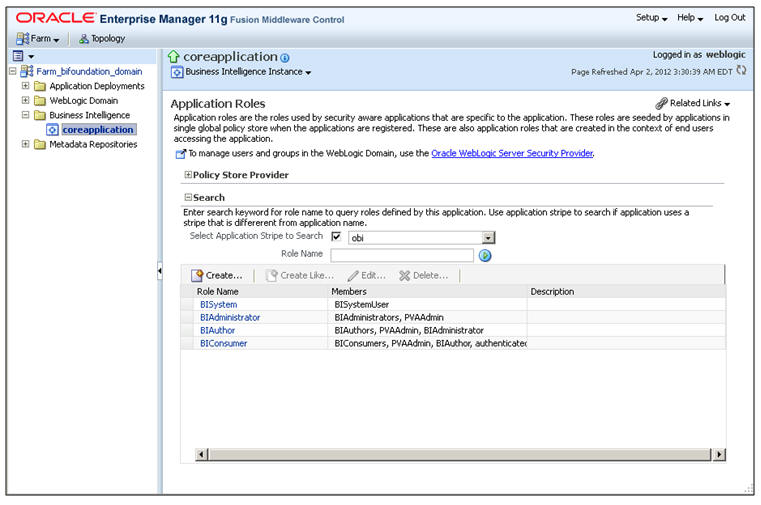
Task: Select coreapplication in the navigation tree
Action: point(98,130)
